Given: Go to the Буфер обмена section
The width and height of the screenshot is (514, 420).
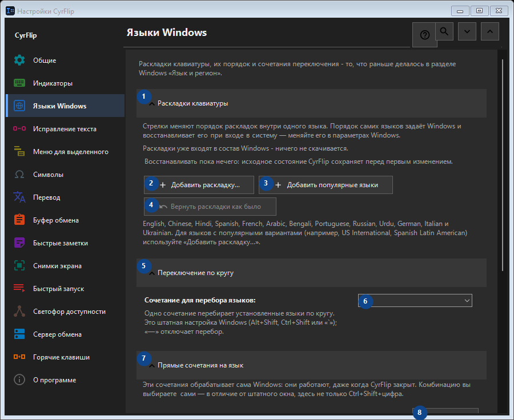Looking at the screenshot, I should pyautogui.click(x=65, y=220).
